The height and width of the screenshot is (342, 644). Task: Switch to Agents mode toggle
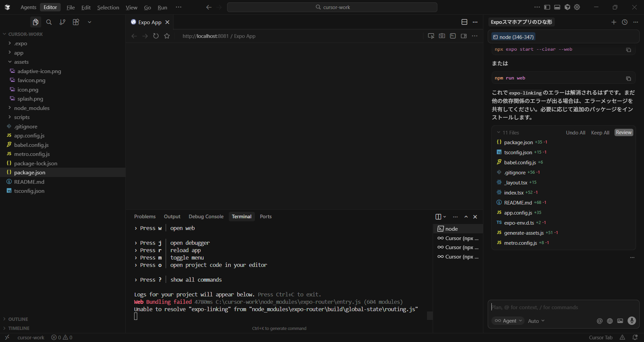28,7
